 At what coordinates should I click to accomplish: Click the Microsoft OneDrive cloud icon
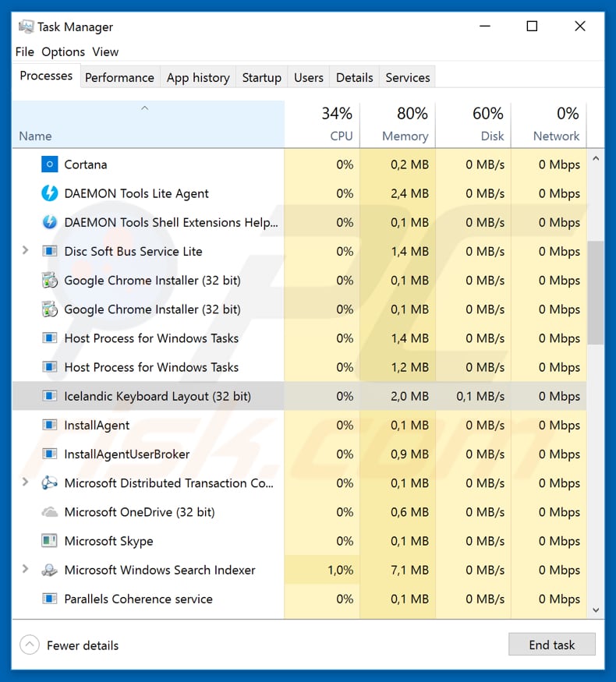click(50, 512)
